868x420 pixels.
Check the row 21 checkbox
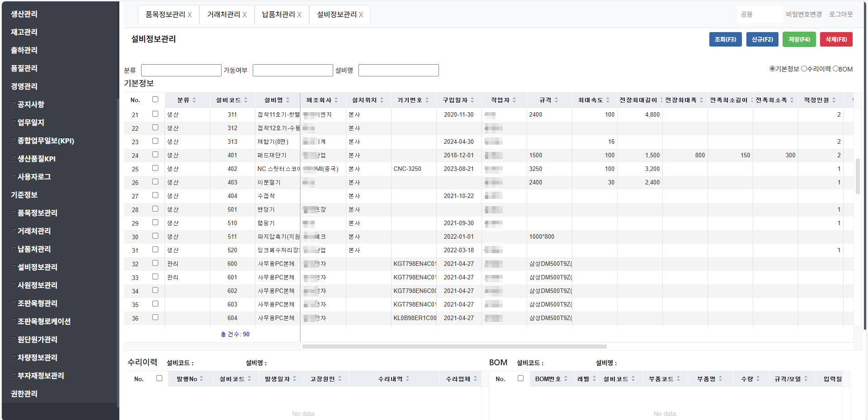click(155, 114)
